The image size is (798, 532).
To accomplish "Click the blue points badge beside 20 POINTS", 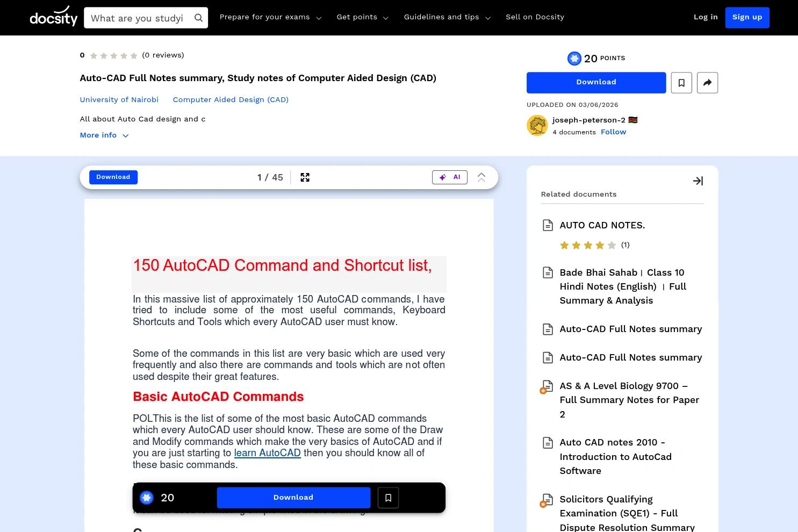I will point(574,59).
